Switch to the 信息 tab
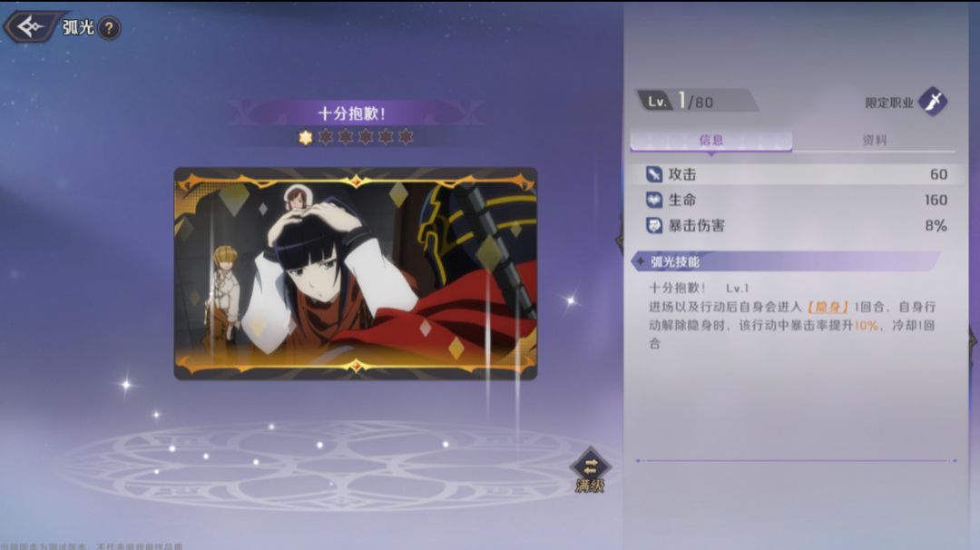This screenshot has width=980, height=550. click(x=711, y=140)
